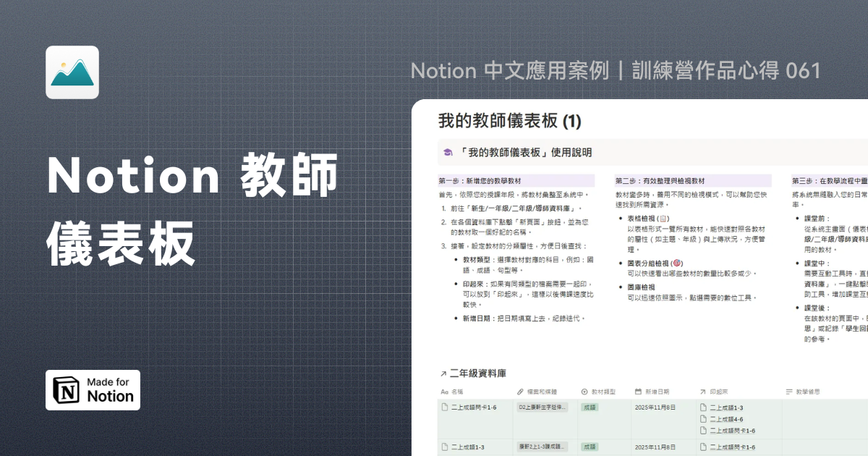Click the arrow to open 二年級資料庫 database
868x456 pixels.
pos(442,371)
